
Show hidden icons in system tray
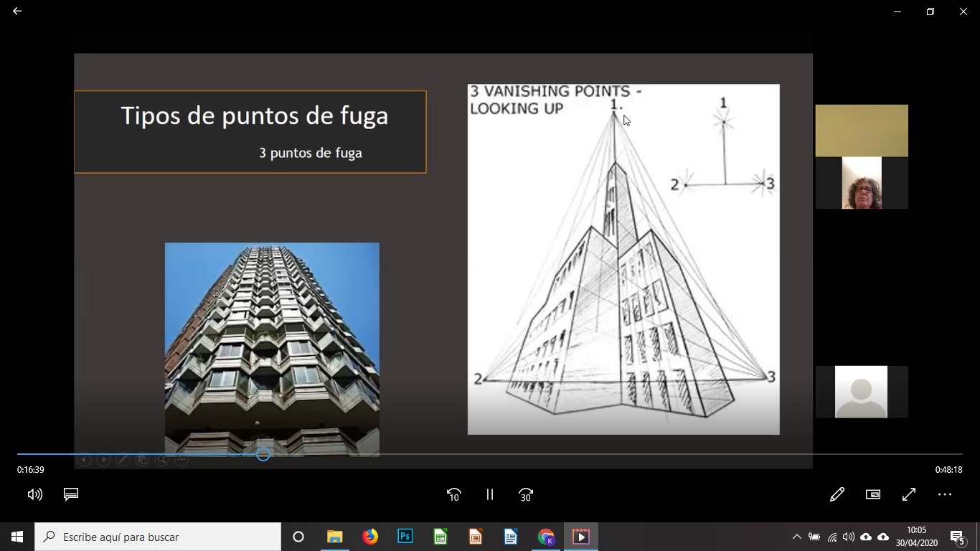[796, 537]
